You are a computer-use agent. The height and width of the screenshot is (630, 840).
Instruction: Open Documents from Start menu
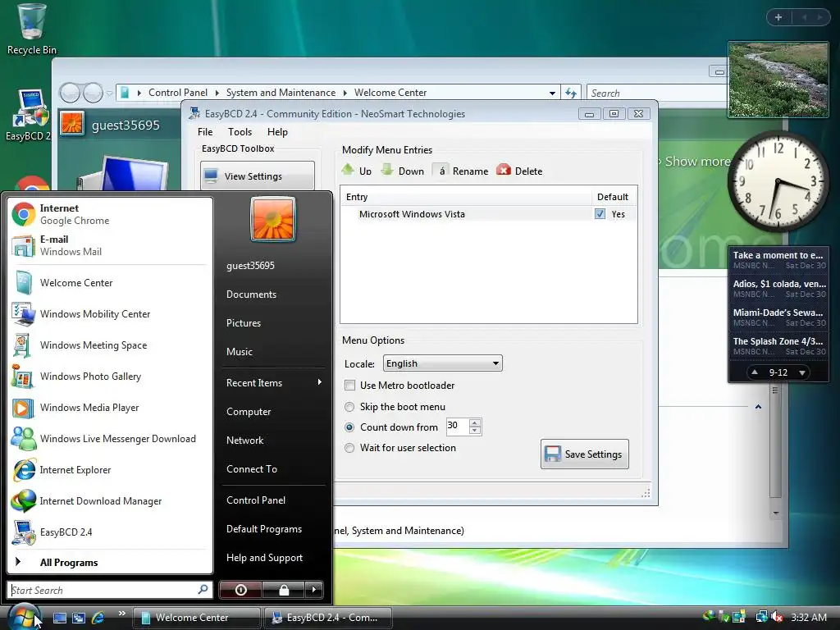274,294
